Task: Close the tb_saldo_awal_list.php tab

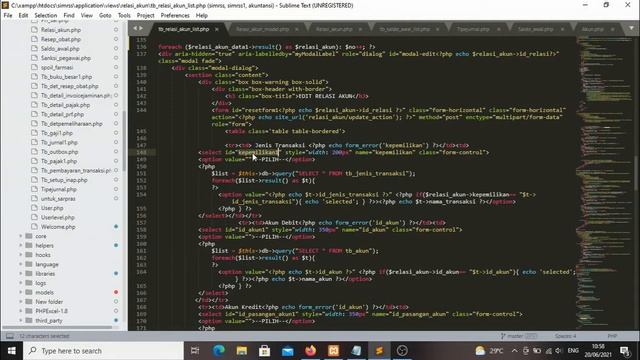Action: pos(438,29)
